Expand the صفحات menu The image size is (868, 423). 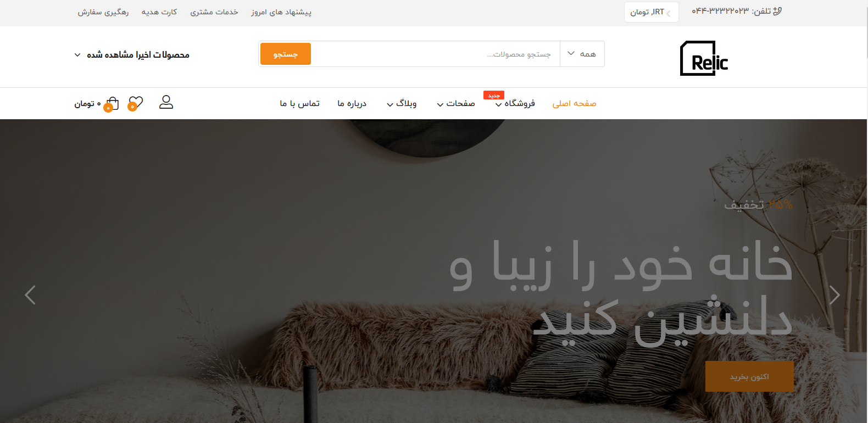456,103
